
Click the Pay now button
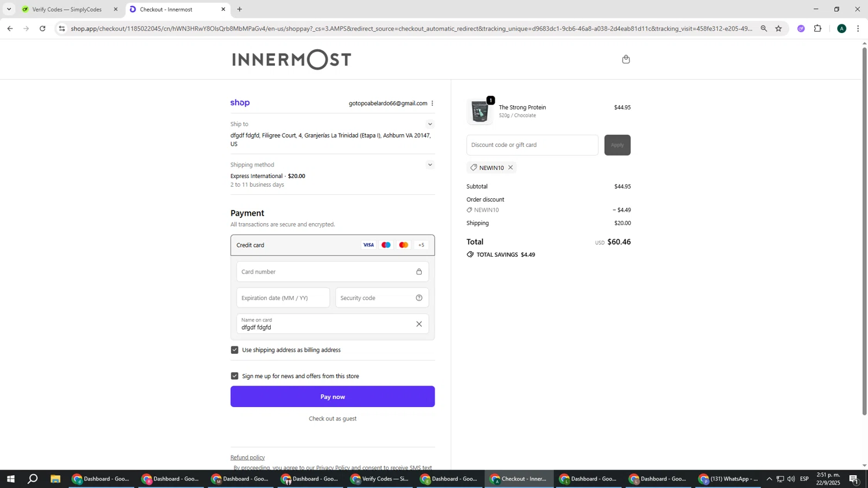332,397
